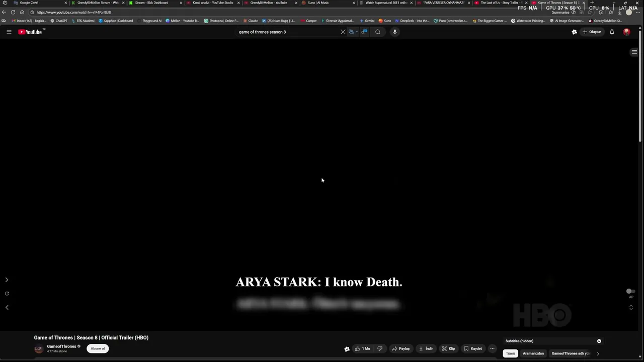Share the video with Paylaş
The image size is (644, 362).
point(401,348)
